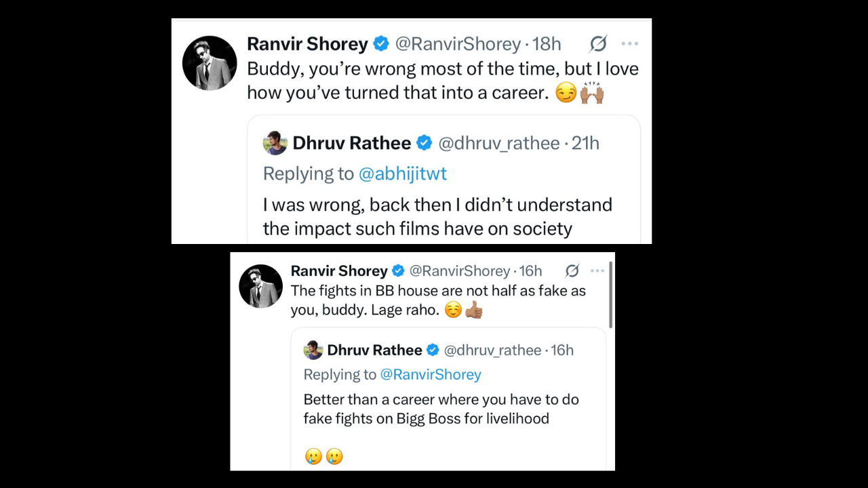The height and width of the screenshot is (488, 868).
Task: Click the thumbs up emoji in Ranvir's reply
Action: (x=474, y=310)
